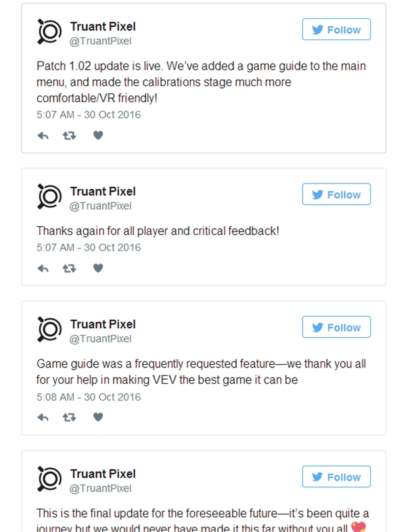Follow Truant Pixel from the feedback thanks tweet
The height and width of the screenshot is (532, 406).
(336, 194)
